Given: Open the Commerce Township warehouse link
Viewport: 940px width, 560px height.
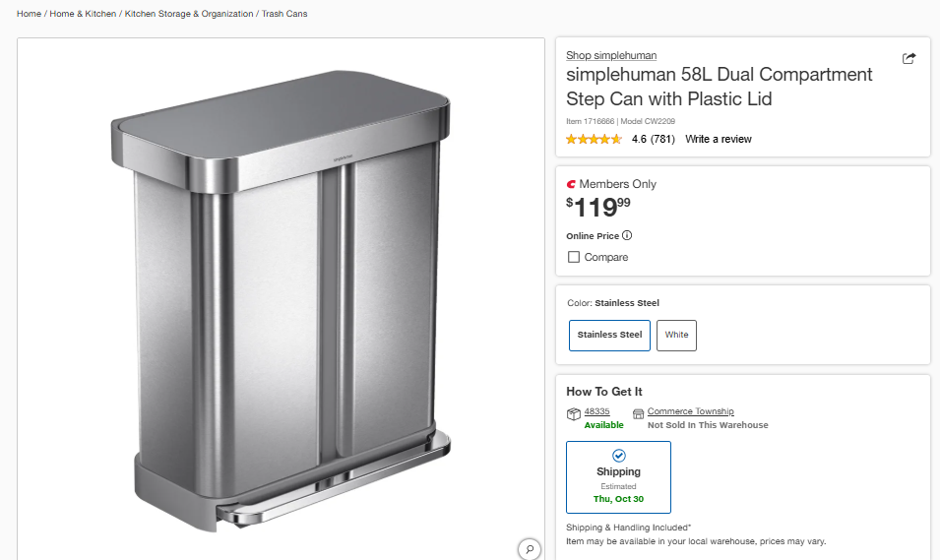Looking at the screenshot, I should coord(690,411).
